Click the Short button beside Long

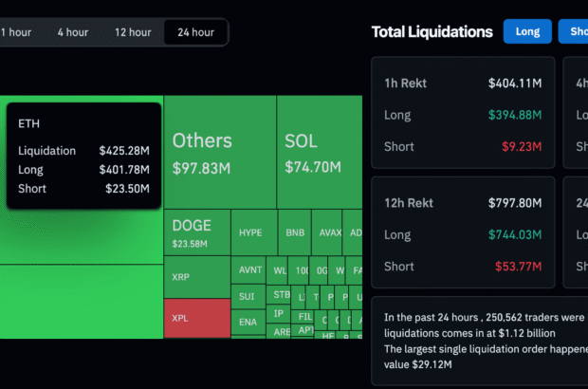[575, 31]
